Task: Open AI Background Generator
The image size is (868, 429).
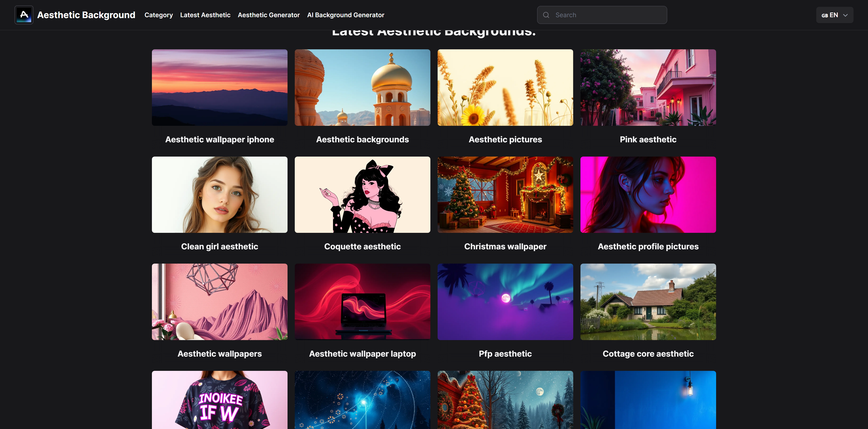Action: 345,15
